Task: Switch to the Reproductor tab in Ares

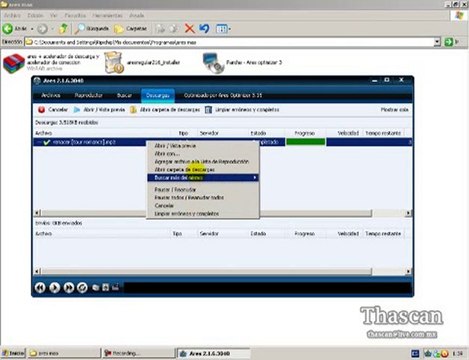Action: point(88,95)
